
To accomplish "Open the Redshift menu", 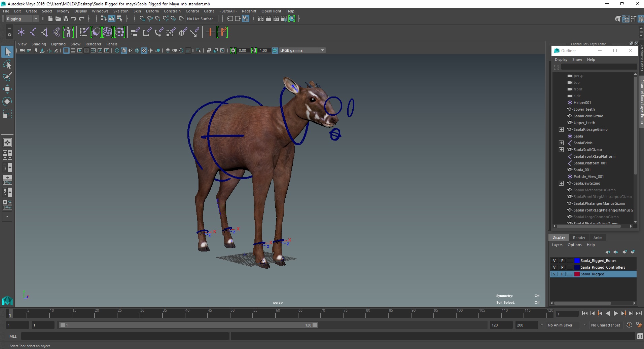I will point(249,11).
